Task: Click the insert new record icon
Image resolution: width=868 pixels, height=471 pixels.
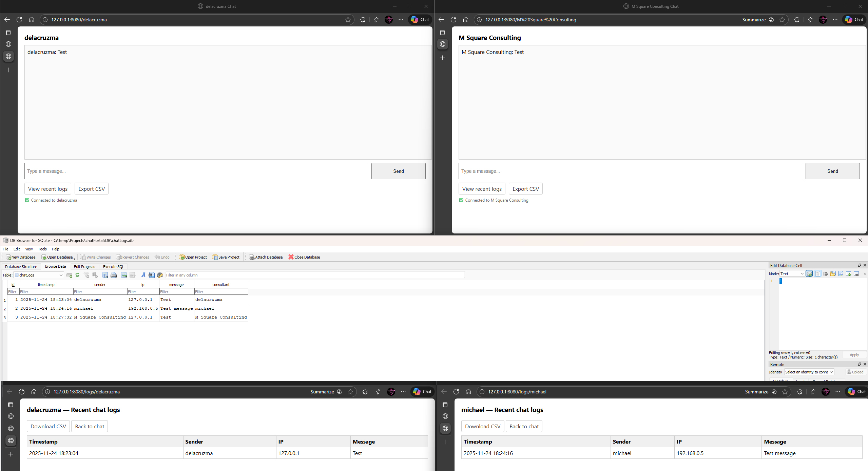Action: tap(124, 275)
